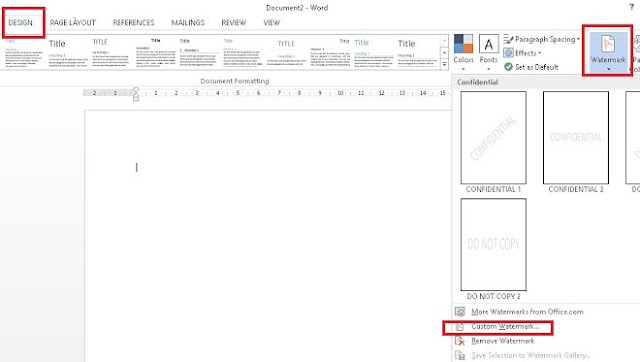Switch to the PAGE LAYOUT tab

point(73,23)
